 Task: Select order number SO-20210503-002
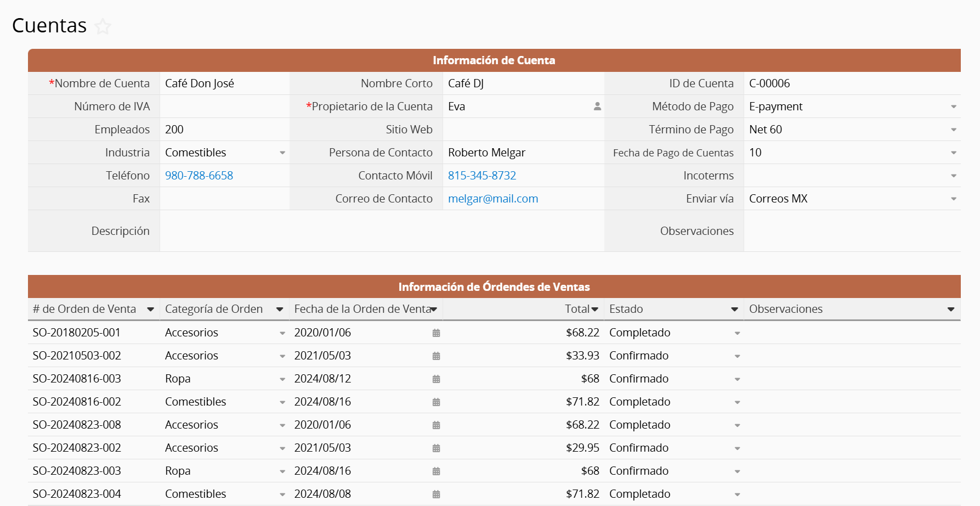[x=77, y=356]
